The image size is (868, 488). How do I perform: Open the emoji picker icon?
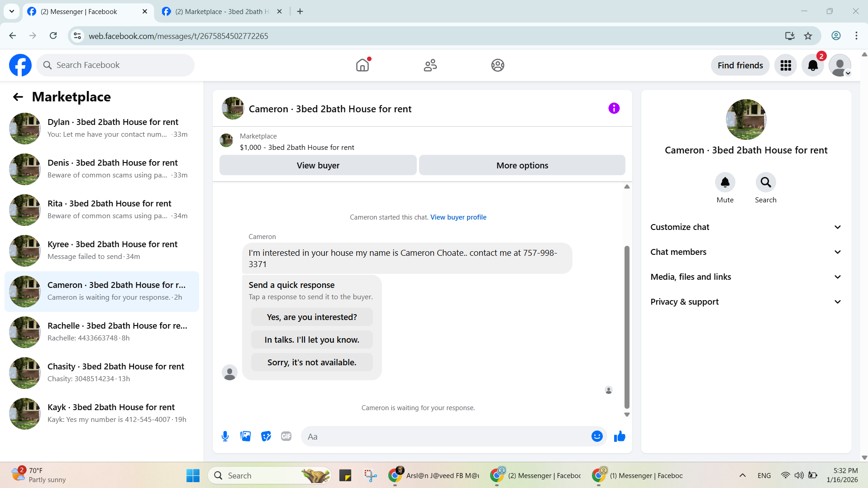[597, 436]
